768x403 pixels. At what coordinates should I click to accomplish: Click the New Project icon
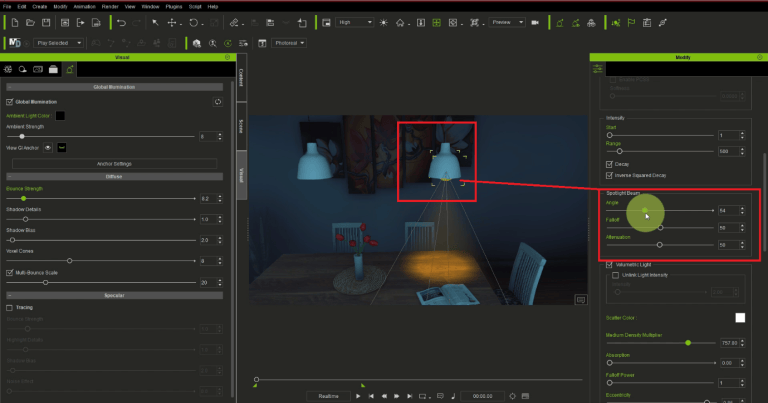tap(15, 23)
